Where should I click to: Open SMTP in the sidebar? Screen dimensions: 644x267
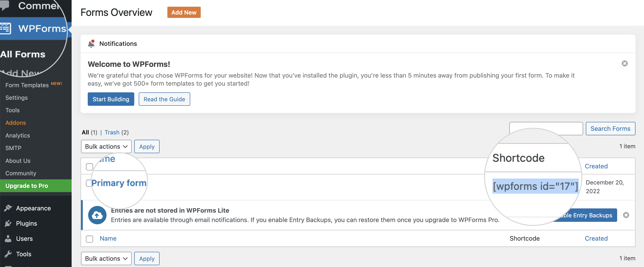(x=13, y=148)
